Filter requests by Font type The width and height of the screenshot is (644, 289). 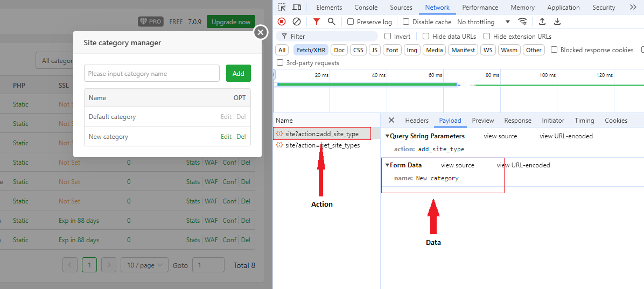[x=392, y=50]
